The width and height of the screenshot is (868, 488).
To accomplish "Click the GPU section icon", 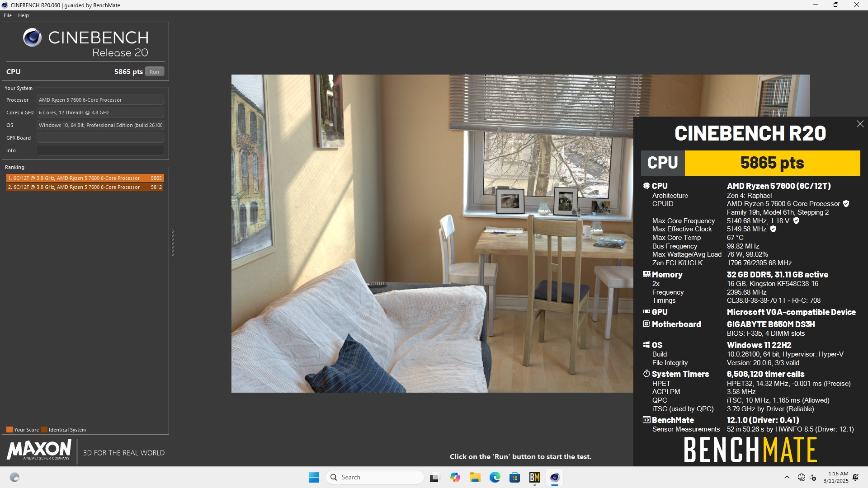I will click(646, 312).
